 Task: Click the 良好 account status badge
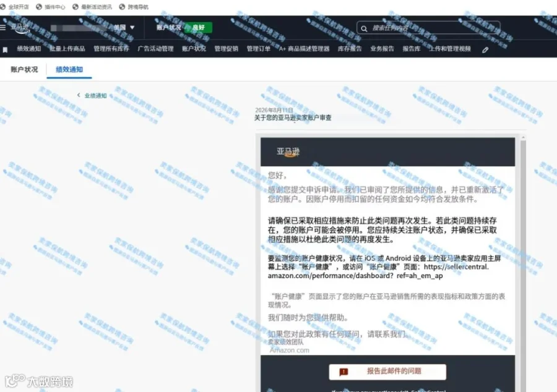click(x=199, y=27)
